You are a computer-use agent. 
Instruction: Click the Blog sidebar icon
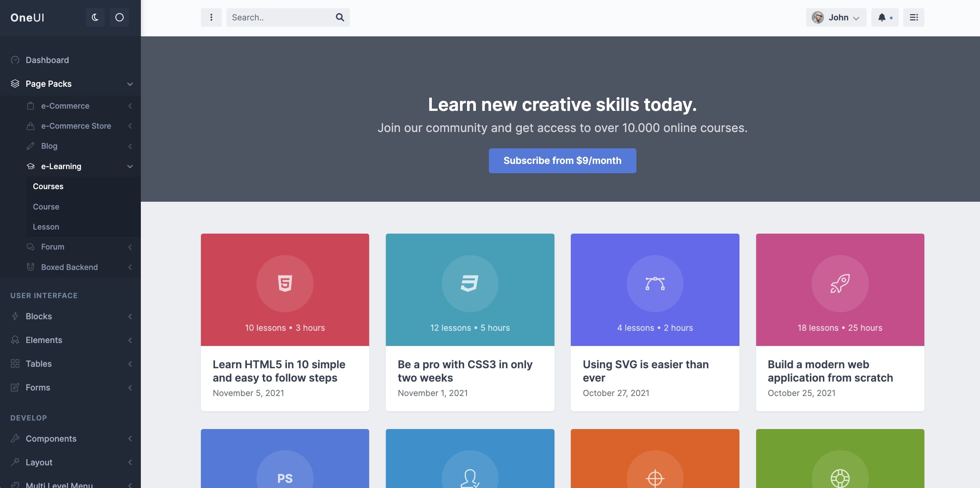[29, 146]
